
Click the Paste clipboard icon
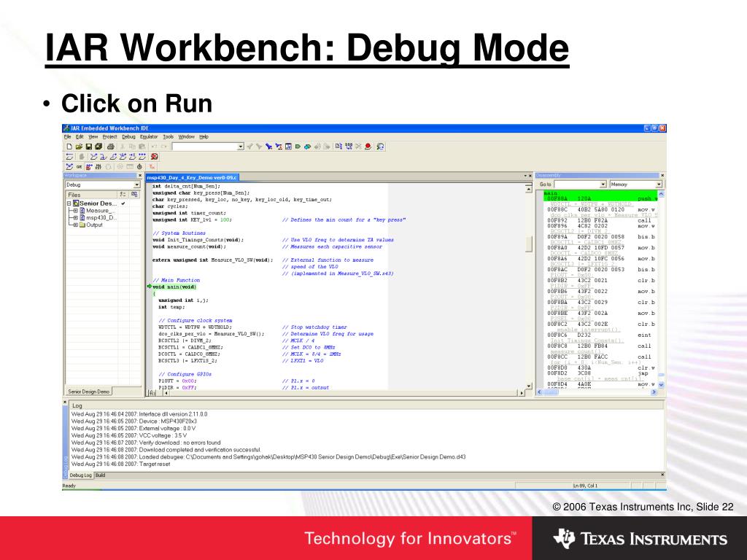coord(142,147)
